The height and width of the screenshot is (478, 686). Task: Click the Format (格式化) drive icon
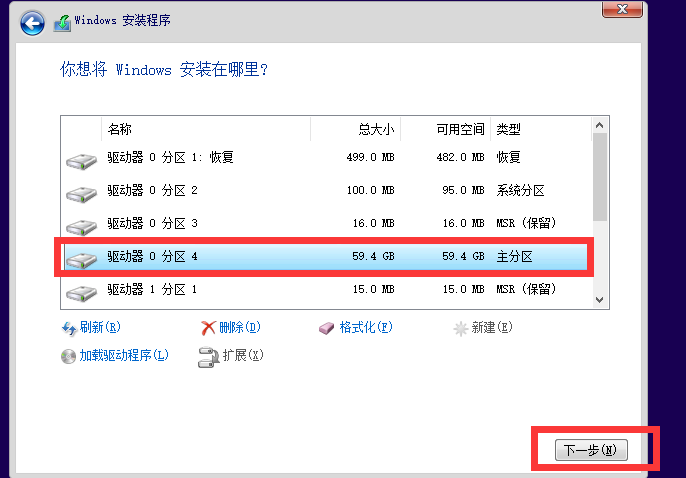click(x=327, y=328)
